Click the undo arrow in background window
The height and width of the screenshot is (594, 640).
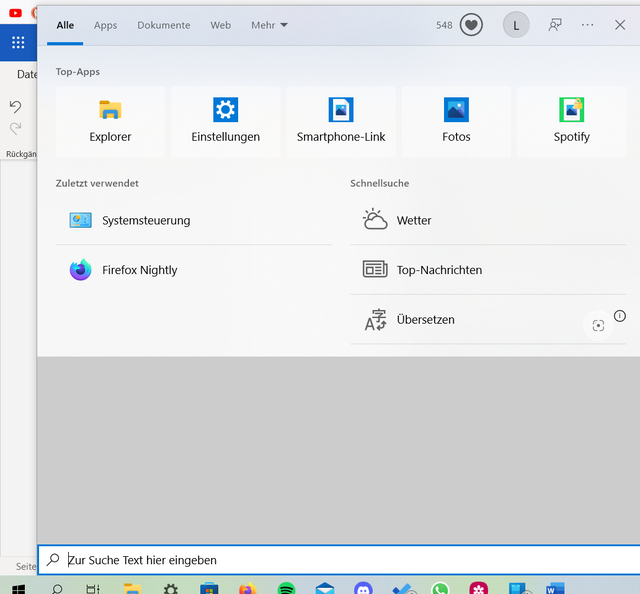click(x=16, y=107)
